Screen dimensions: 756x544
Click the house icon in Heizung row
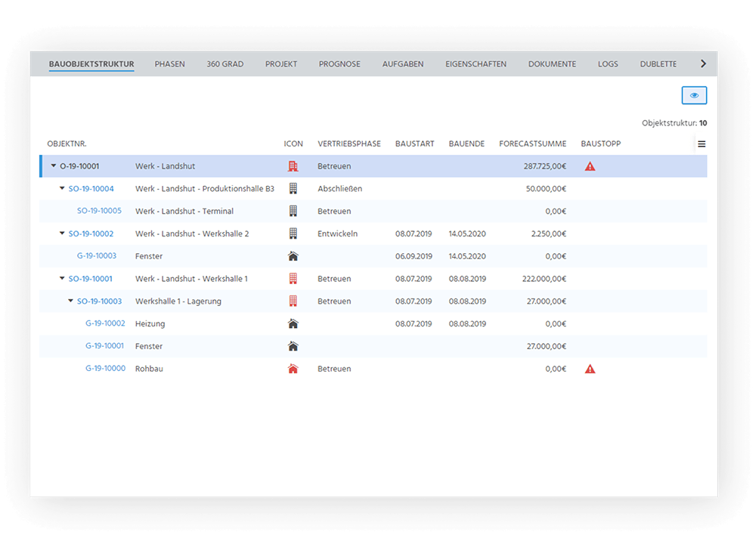(x=293, y=323)
